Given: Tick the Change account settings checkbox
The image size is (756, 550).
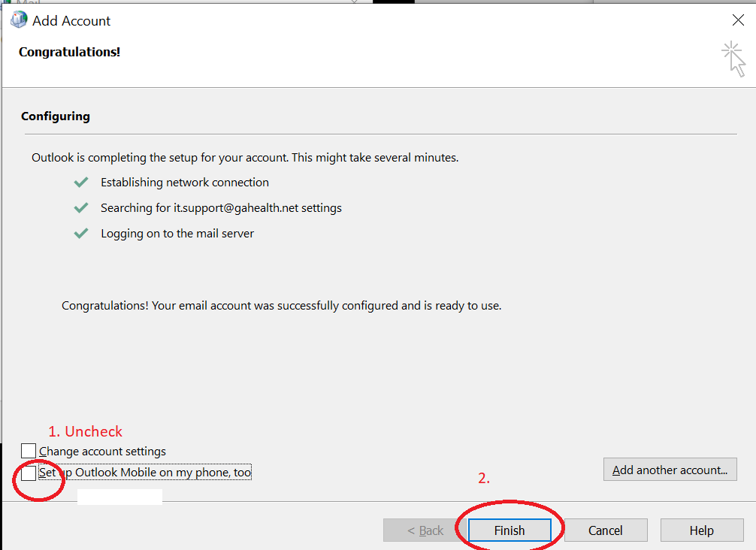Looking at the screenshot, I should point(29,451).
